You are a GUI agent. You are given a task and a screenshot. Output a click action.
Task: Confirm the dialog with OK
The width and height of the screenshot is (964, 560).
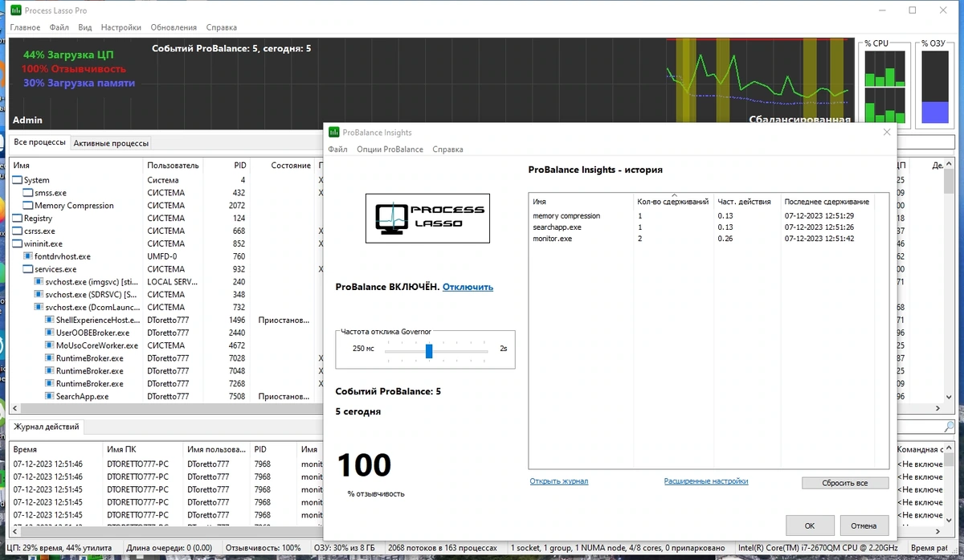(810, 525)
